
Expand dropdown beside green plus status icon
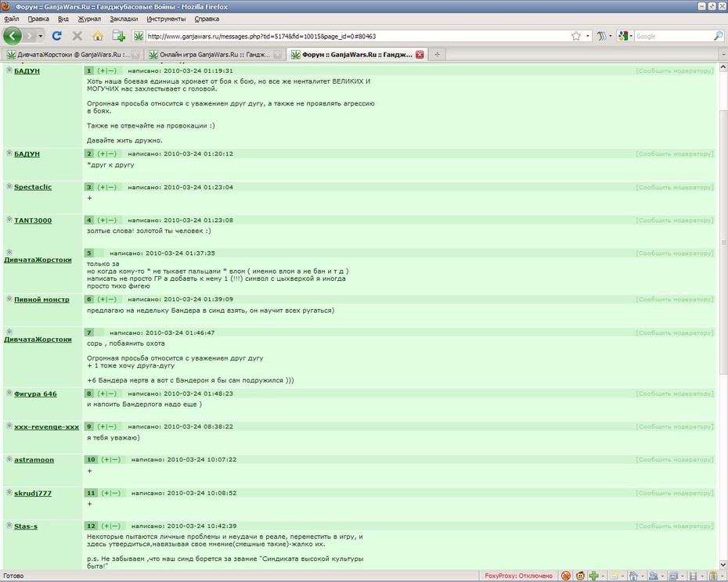tap(603, 576)
